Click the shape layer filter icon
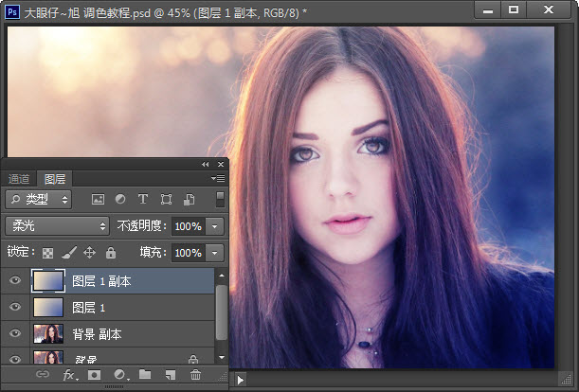The image size is (579, 392). click(x=166, y=200)
